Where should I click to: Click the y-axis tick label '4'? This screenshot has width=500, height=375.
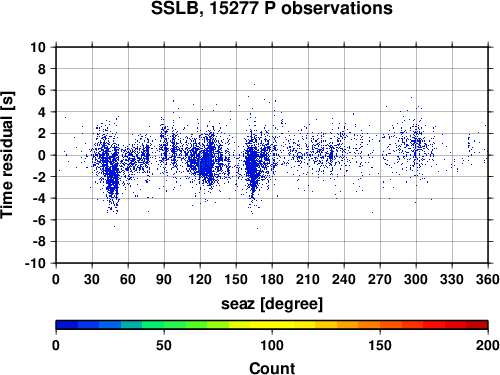41,112
